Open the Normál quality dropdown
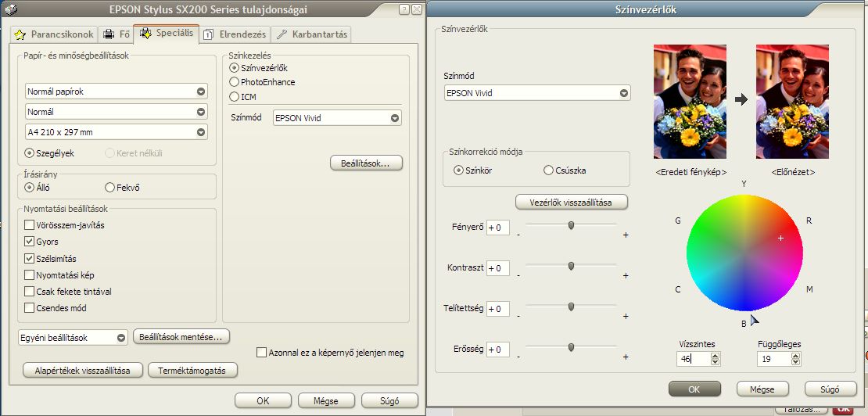 click(x=117, y=112)
